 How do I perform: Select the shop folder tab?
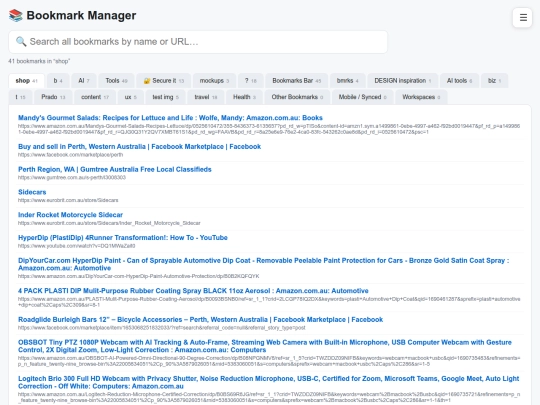tap(27, 81)
